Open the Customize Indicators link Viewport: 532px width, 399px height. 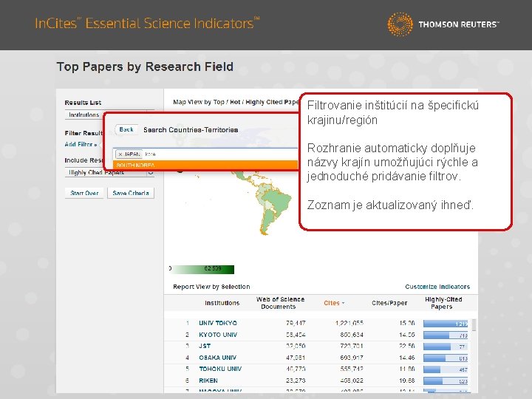(x=437, y=287)
